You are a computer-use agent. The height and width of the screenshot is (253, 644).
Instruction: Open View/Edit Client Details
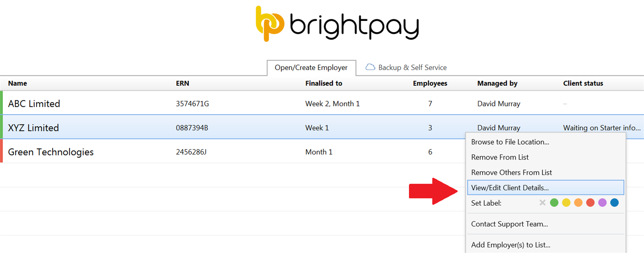point(545,188)
